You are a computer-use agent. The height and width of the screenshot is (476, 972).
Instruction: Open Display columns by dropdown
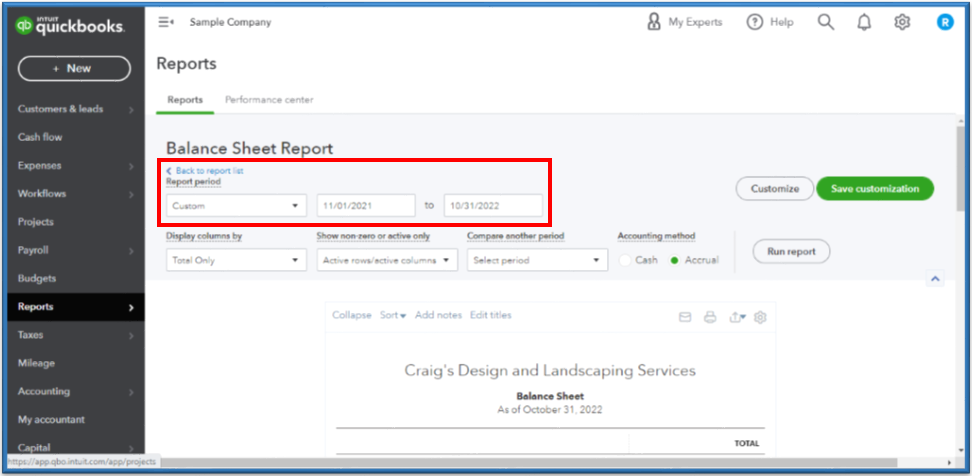(x=236, y=260)
